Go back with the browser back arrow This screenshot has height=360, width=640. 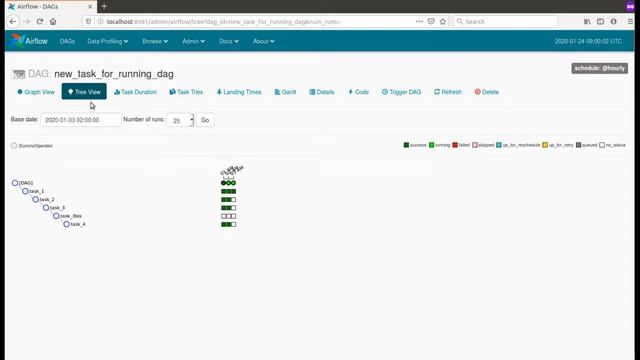click(x=13, y=22)
